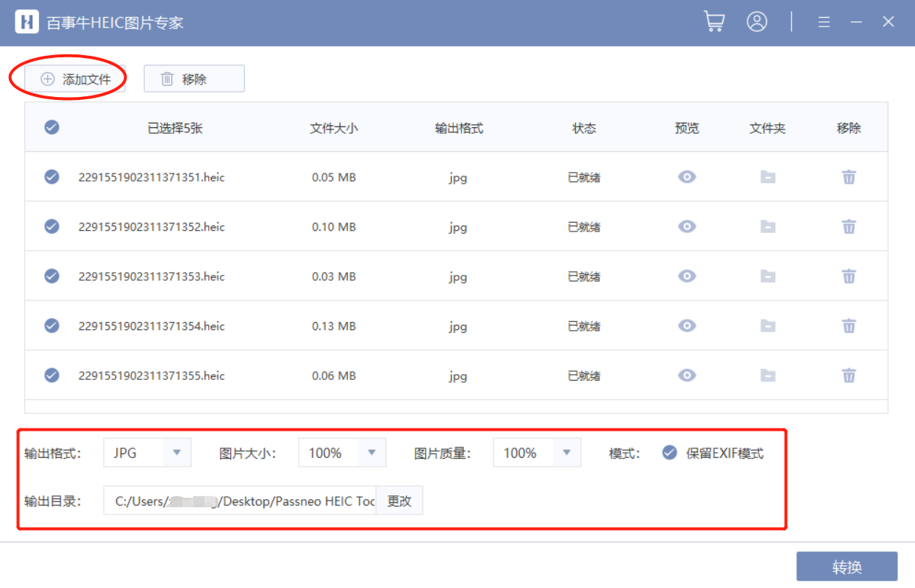This screenshot has height=588, width=915.
Task: Open the folder location for 2291551902311371352.heic
Action: click(x=767, y=226)
